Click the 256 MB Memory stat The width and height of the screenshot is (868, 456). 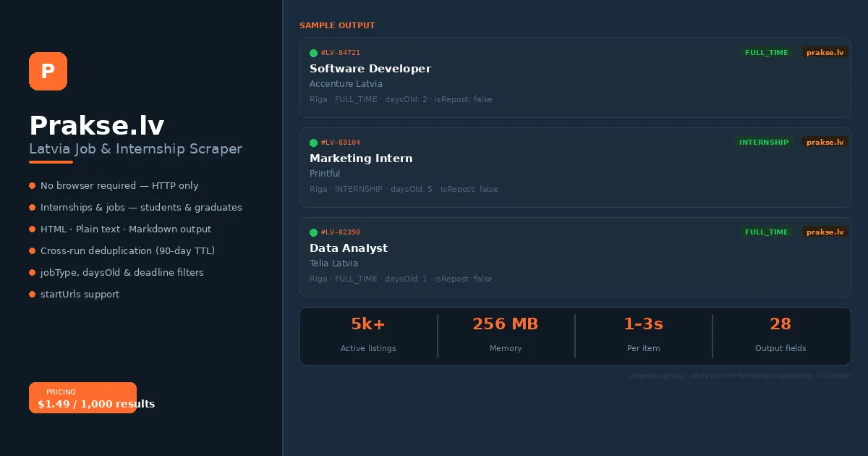point(506,333)
